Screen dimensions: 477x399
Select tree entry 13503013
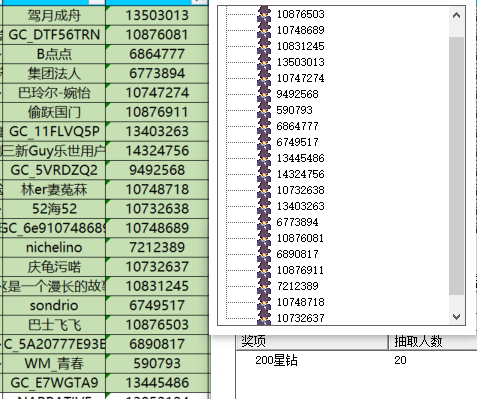[x=300, y=62]
